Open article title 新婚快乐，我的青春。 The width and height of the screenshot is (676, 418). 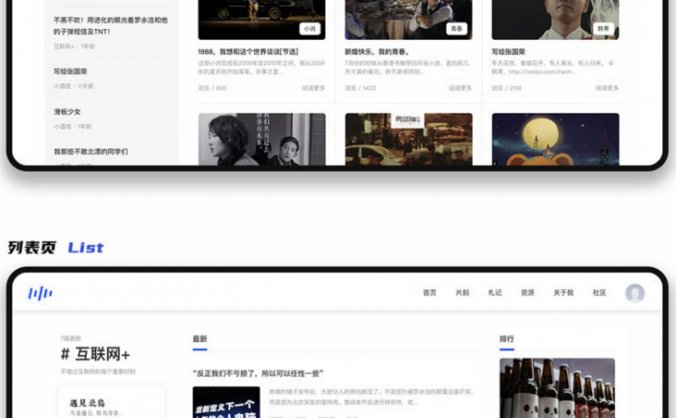[377, 52]
